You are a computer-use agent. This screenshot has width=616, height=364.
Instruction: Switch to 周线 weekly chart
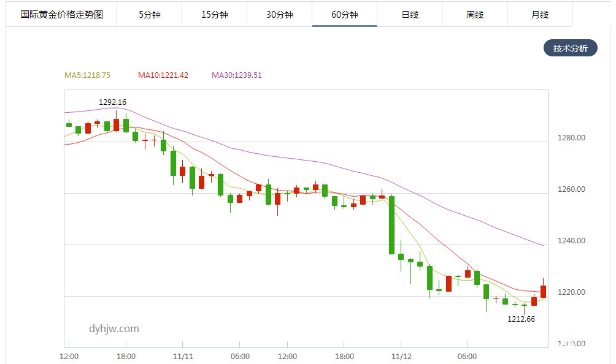pos(475,15)
